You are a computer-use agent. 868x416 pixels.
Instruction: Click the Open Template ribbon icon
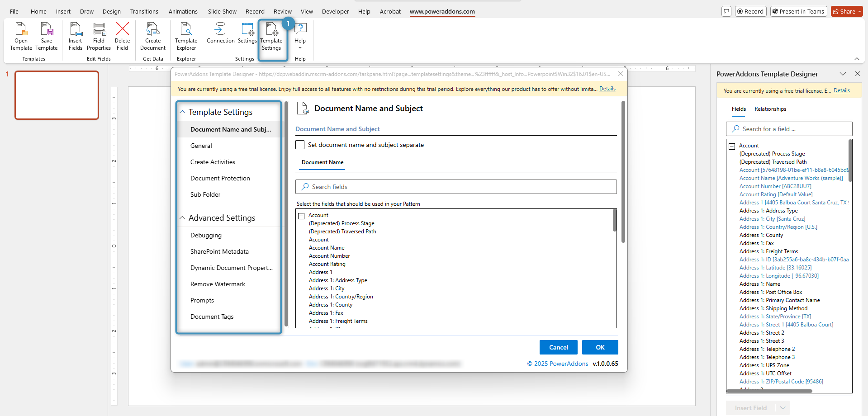(21, 36)
